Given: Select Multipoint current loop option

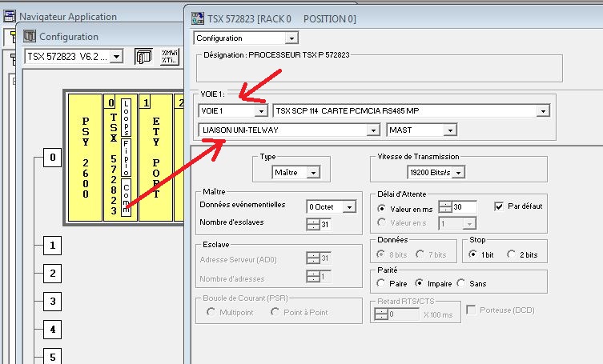Looking at the screenshot, I should (x=211, y=312).
